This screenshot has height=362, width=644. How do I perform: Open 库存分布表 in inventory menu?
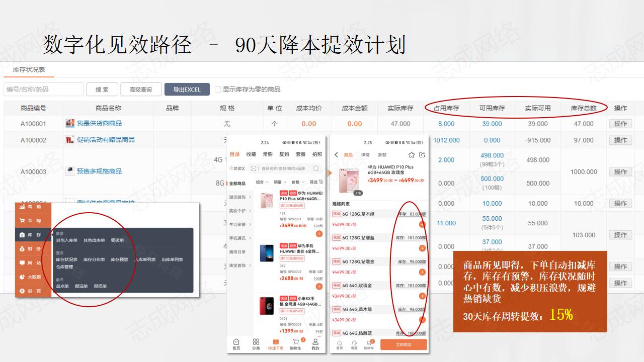[94, 260]
